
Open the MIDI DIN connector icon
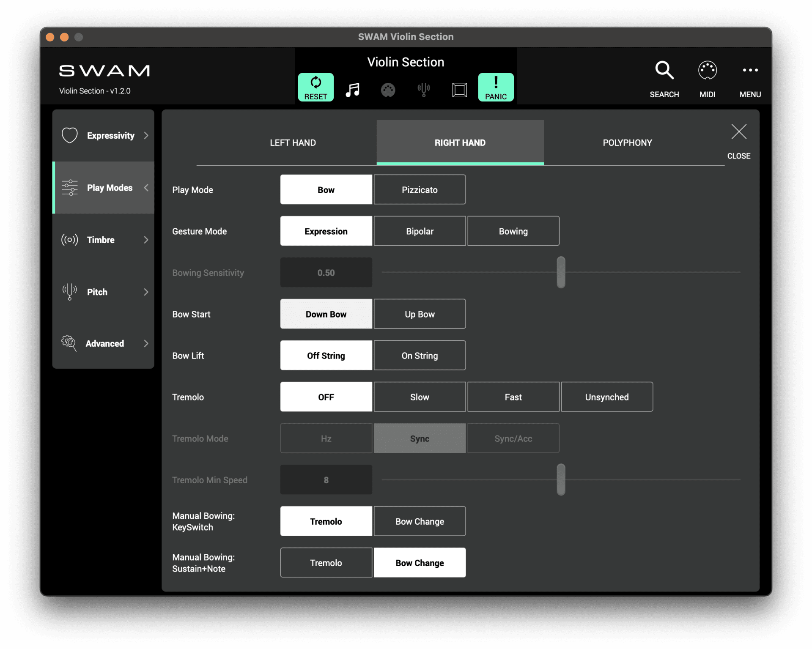[x=388, y=89]
